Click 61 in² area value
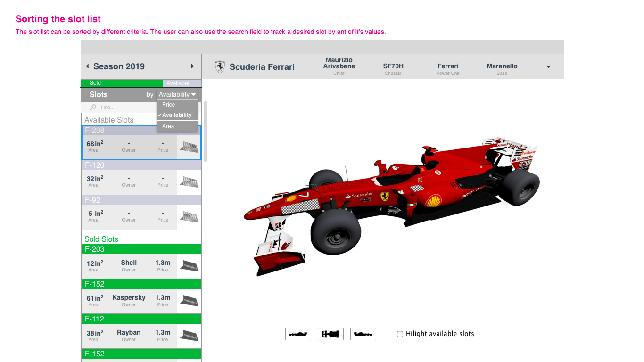Viewport: 644px width, 362px height. [95, 298]
